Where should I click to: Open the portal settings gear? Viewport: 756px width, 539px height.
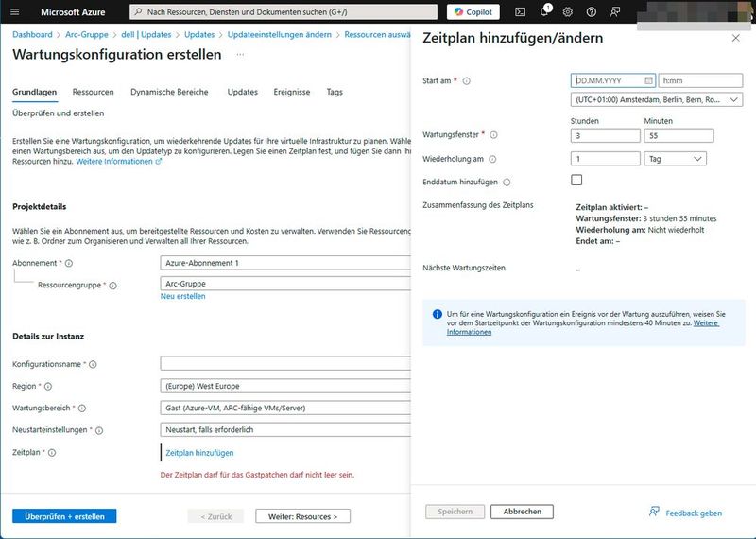(x=568, y=12)
